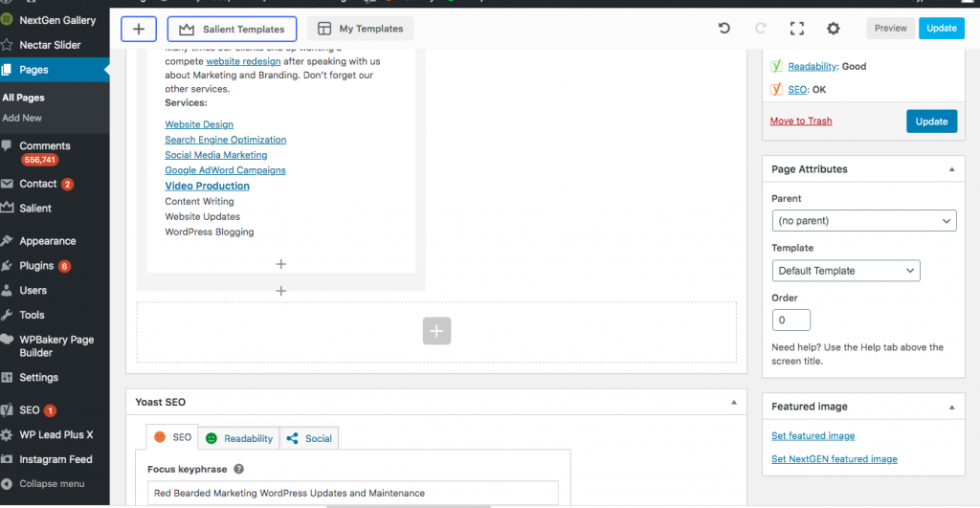Open Salient Templates

coord(232,29)
